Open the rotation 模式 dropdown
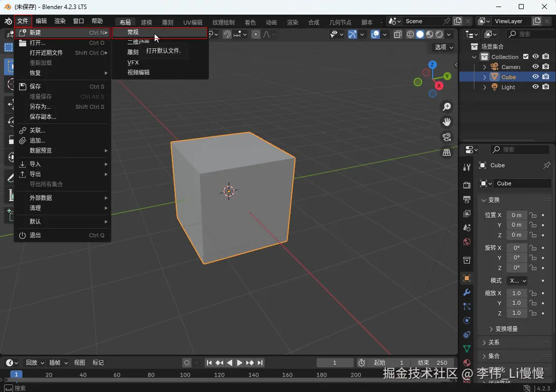Screen dimensions: 556x392 point(517,281)
